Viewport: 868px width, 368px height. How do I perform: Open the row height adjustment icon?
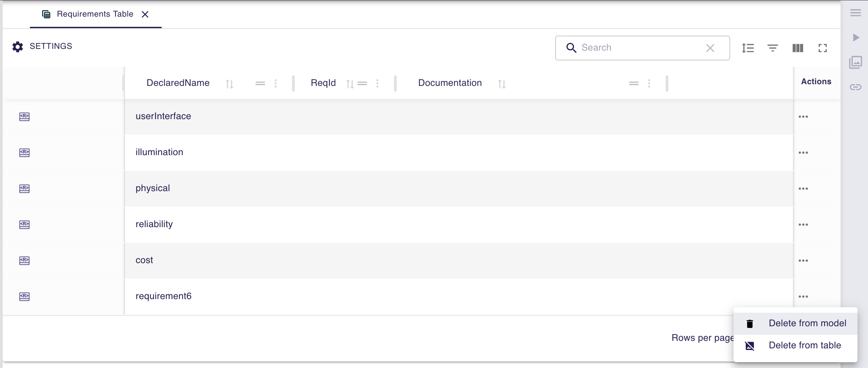[x=748, y=48]
